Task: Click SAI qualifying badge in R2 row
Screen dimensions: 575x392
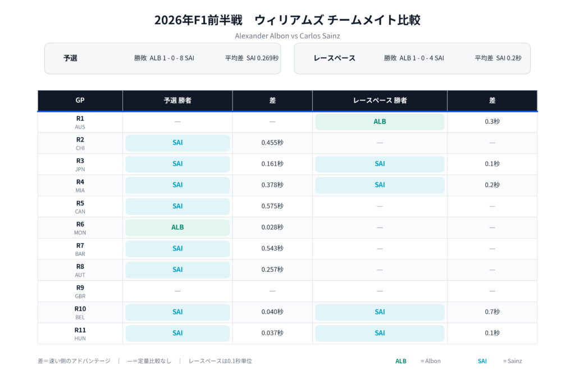Action: (x=177, y=143)
